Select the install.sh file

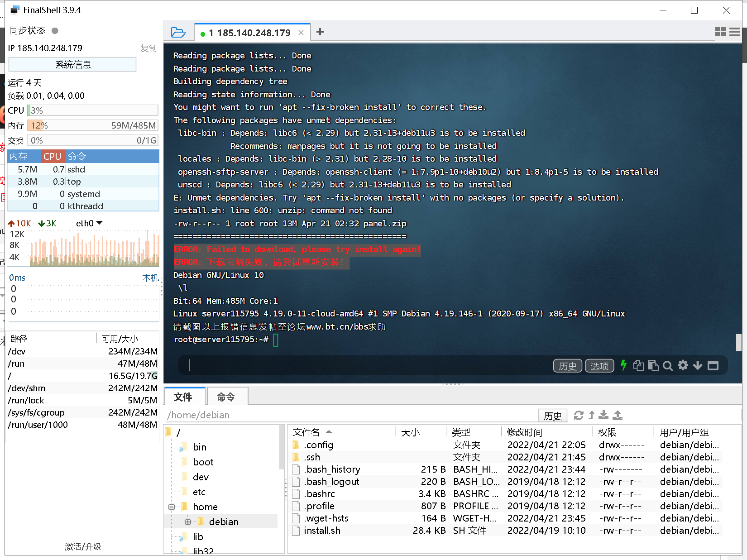tap(505, 531)
